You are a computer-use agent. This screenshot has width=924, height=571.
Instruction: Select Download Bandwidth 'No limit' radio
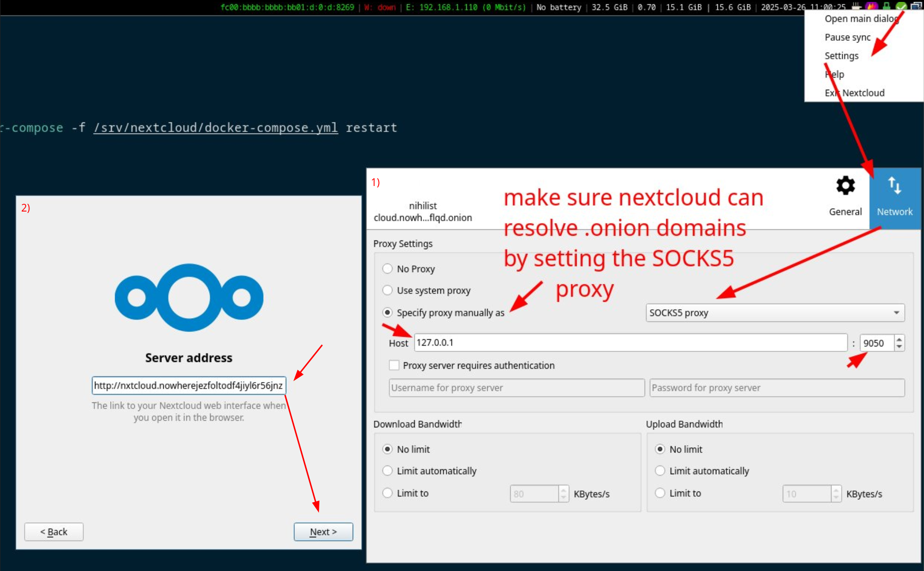[x=387, y=449]
